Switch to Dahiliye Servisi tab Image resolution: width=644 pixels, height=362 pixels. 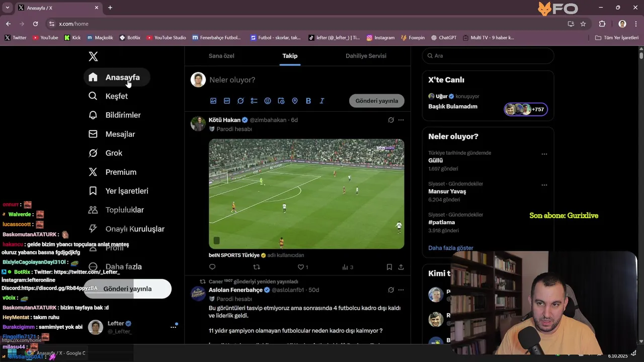366,56
